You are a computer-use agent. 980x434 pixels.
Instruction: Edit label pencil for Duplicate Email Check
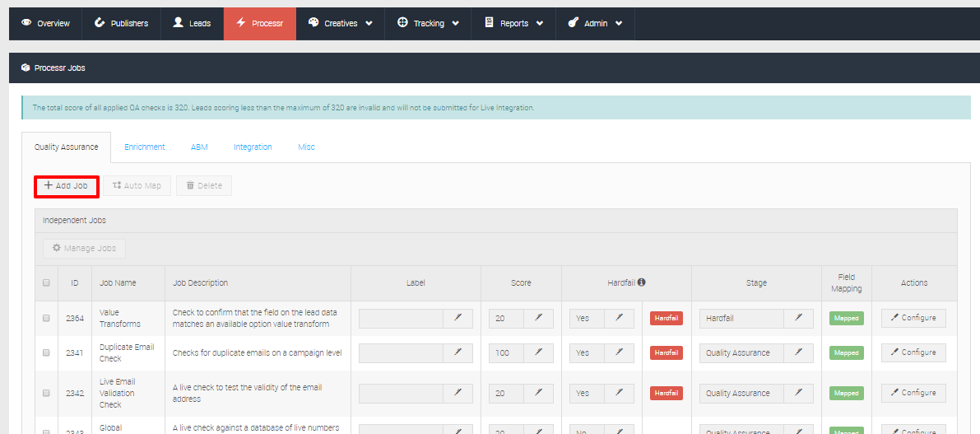coord(457,352)
